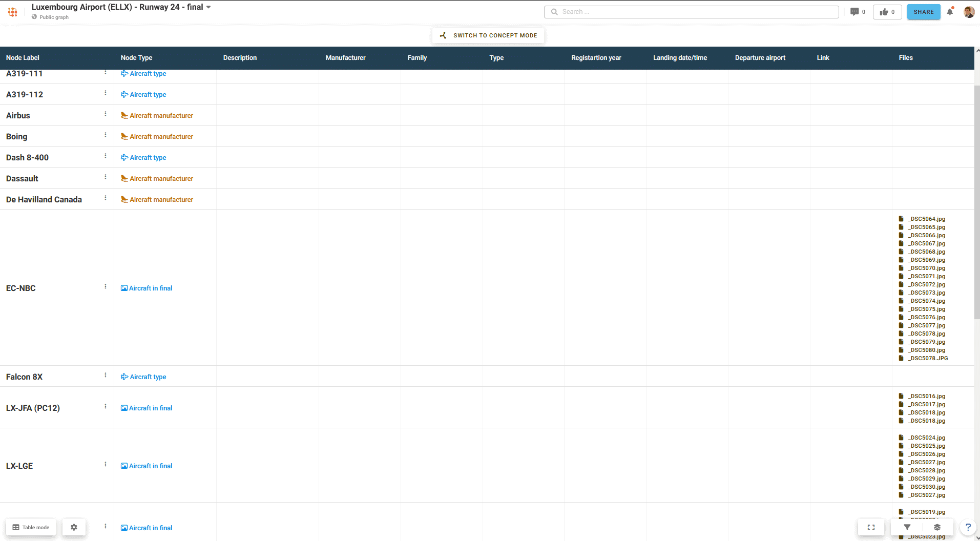Open the user avatar menu
980x541 pixels.
coord(969,12)
